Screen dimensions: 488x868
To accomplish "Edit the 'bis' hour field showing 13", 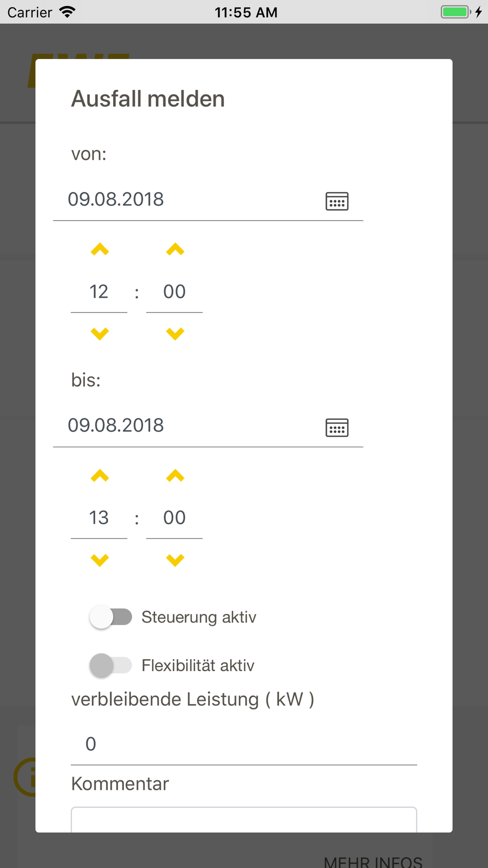I will tap(99, 518).
